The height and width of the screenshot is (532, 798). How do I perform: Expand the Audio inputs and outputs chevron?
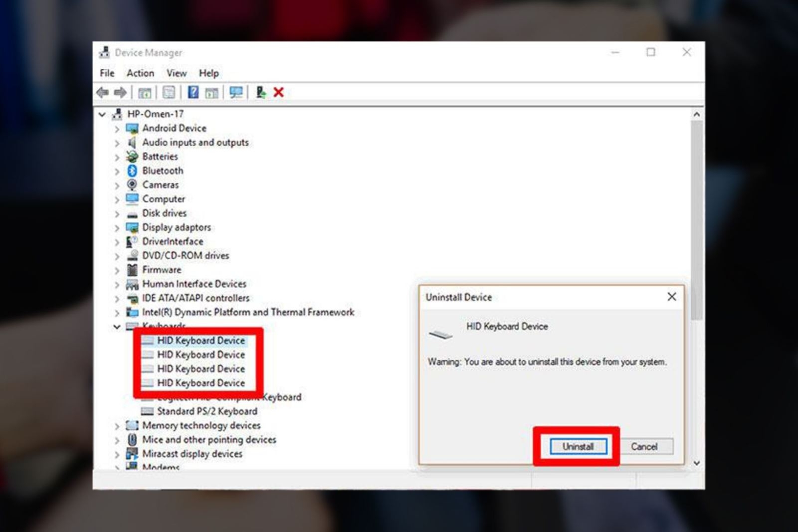pos(117,143)
